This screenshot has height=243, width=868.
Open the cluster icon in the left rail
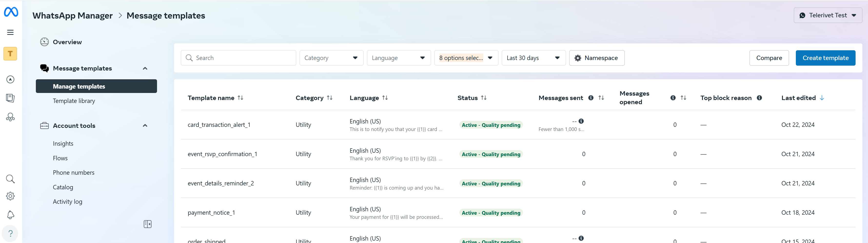(x=10, y=117)
